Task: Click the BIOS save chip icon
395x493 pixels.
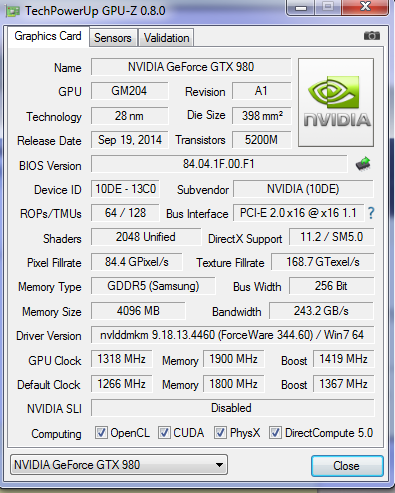Action: [363, 164]
